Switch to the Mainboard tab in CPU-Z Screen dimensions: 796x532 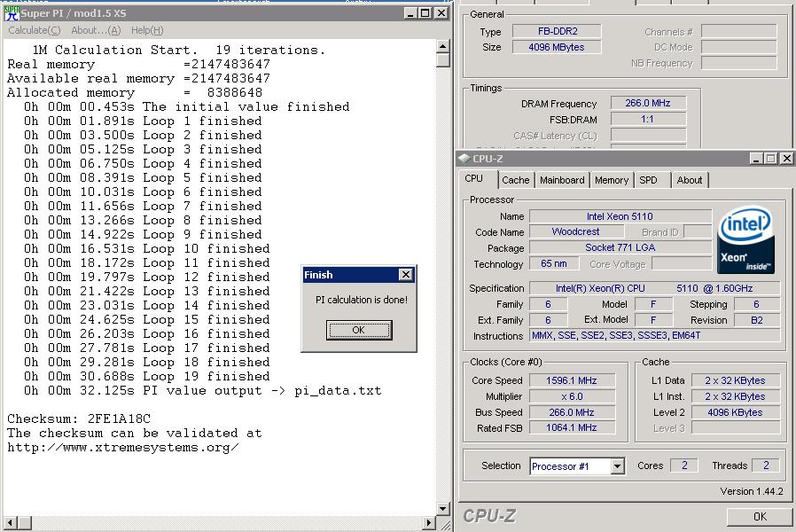tap(562, 180)
